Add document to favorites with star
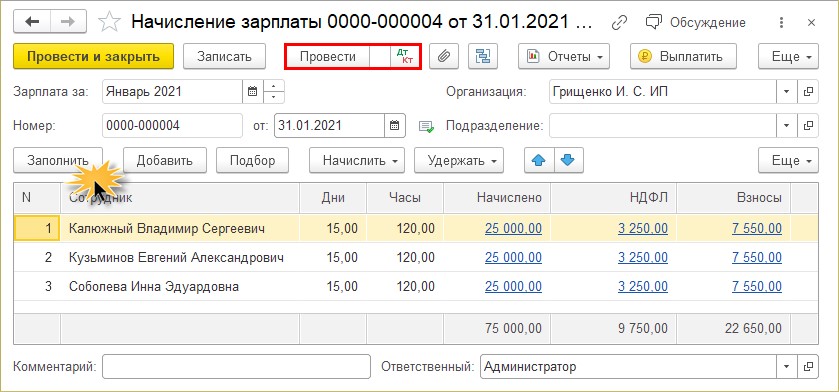 110,22
